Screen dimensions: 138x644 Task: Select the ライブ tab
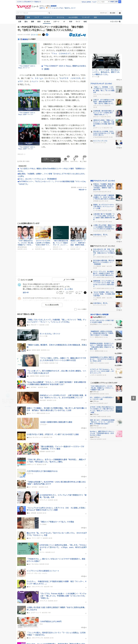(x=37, y=17)
